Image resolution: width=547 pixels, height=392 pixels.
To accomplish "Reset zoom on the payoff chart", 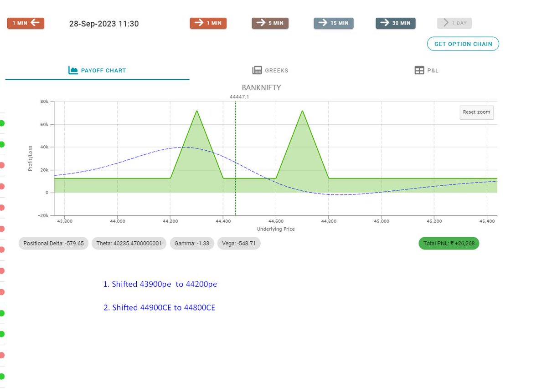I will pos(476,112).
